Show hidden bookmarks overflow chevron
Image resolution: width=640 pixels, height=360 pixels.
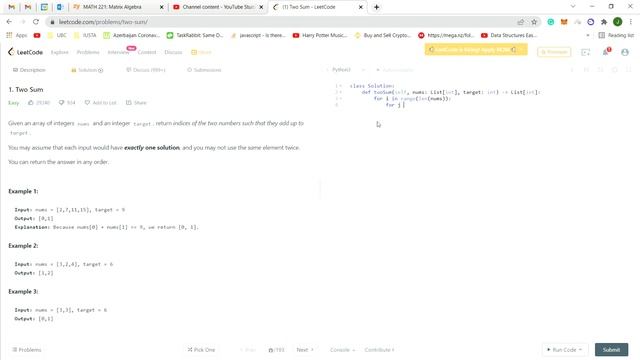(x=588, y=36)
